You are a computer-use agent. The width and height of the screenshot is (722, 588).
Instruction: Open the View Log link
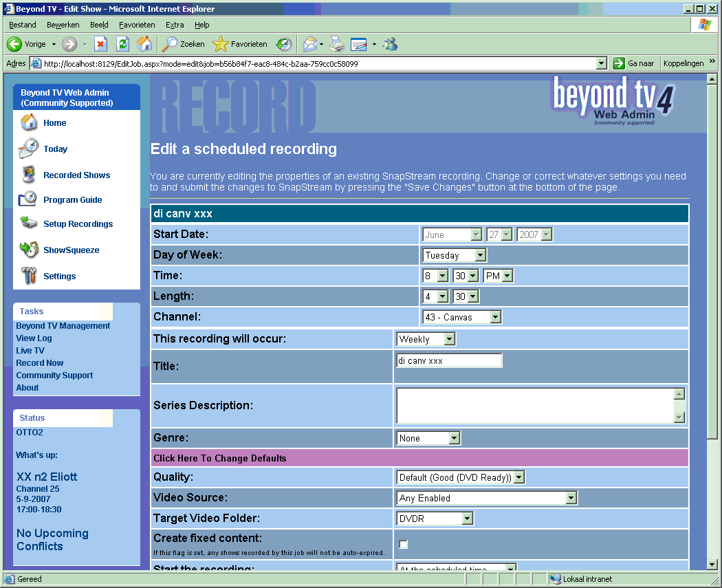[34, 338]
